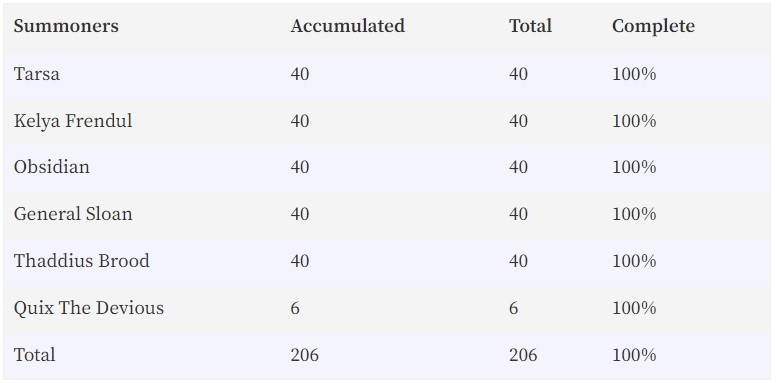Select the Thaddius Brood summoner name
This screenshot has width=776, height=383.
pyautogui.click(x=81, y=261)
